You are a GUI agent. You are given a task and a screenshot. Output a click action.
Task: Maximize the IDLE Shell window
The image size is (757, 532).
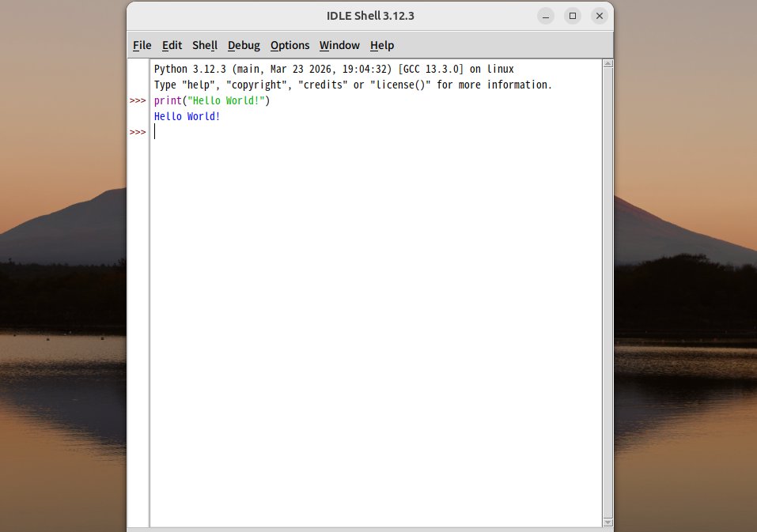click(x=573, y=16)
